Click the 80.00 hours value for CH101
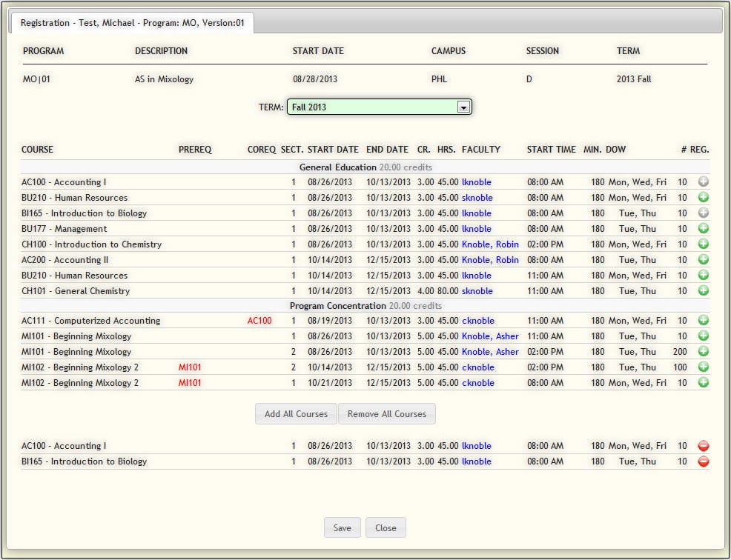Screen dimensions: 731x560 (x=448, y=291)
